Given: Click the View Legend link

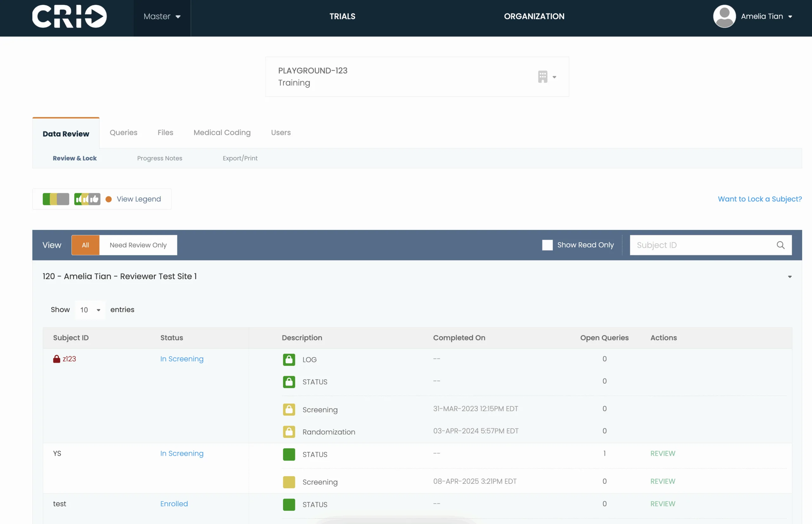Looking at the screenshot, I should pyautogui.click(x=139, y=199).
